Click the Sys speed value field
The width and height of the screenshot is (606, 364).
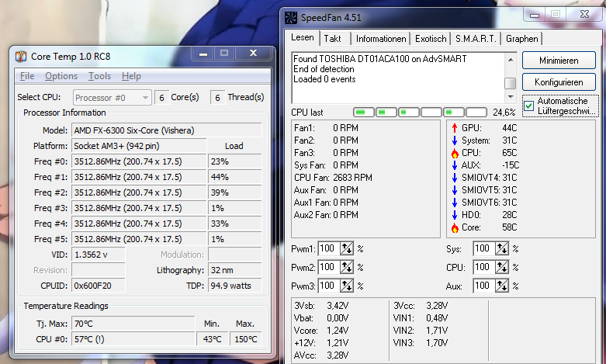[x=484, y=248]
